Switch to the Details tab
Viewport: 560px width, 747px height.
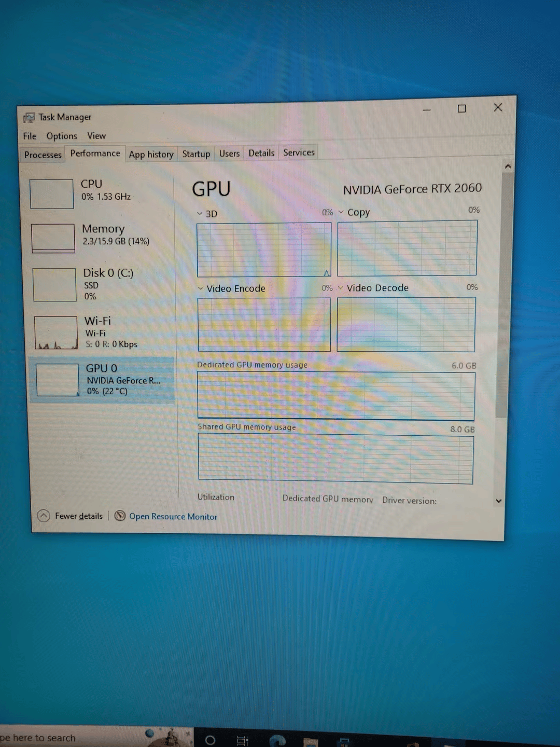tap(261, 153)
